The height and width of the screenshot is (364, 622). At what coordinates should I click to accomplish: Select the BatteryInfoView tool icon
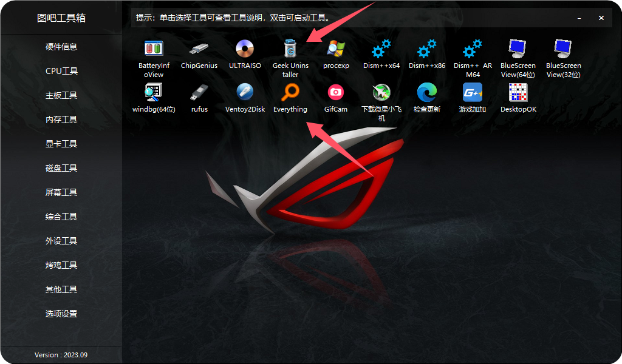[x=154, y=49]
